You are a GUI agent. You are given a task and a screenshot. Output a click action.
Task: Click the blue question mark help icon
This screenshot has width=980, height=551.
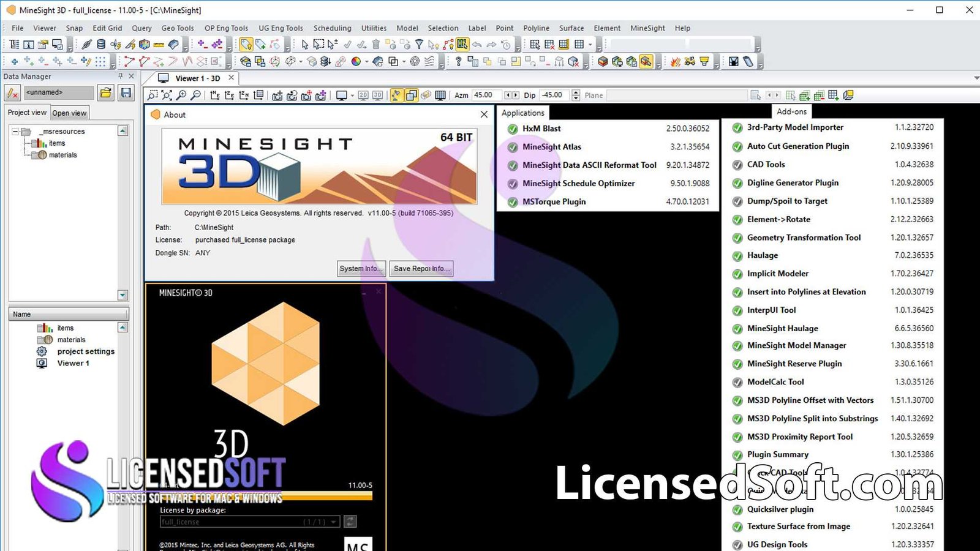click(458, 61)
